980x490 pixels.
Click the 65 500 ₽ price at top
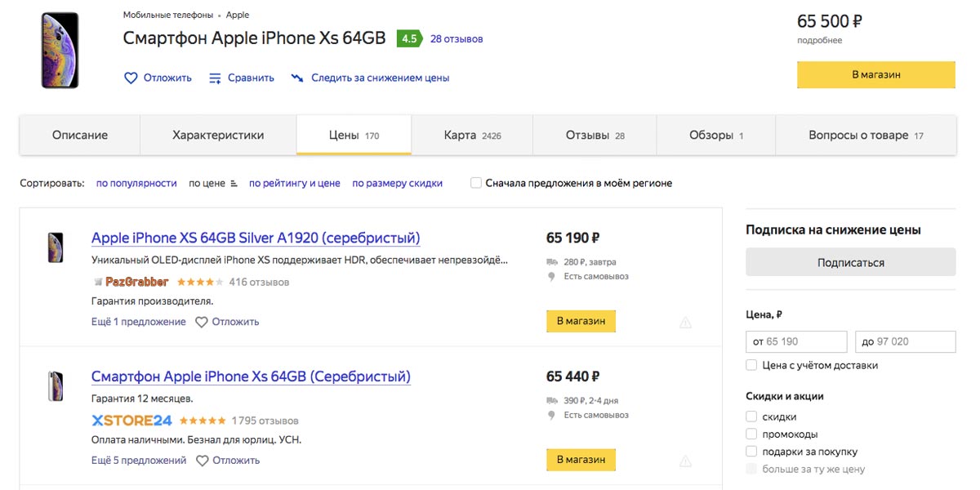830,21
